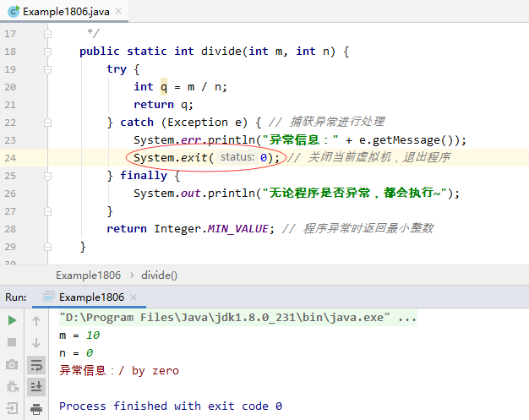529x420 pixels.
Task: Dump threads using the camera icon
Action: coord(12,364)
